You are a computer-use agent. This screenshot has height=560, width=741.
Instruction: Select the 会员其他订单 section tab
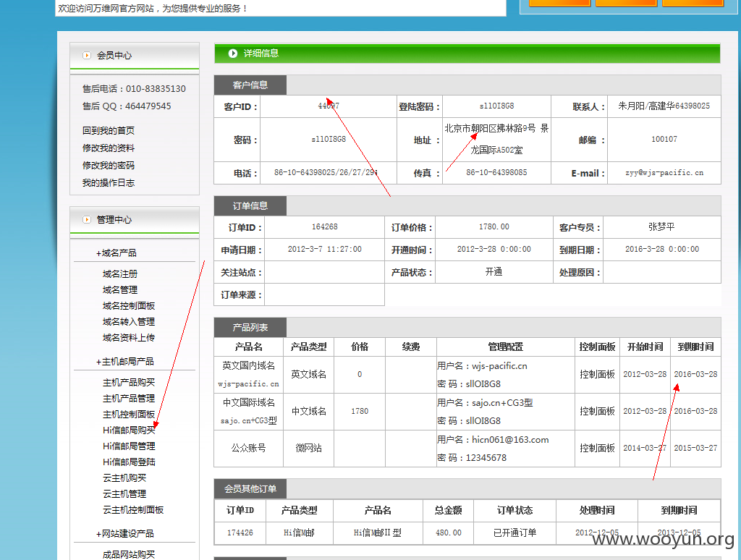pyautogui.click(x=250, y=488)
